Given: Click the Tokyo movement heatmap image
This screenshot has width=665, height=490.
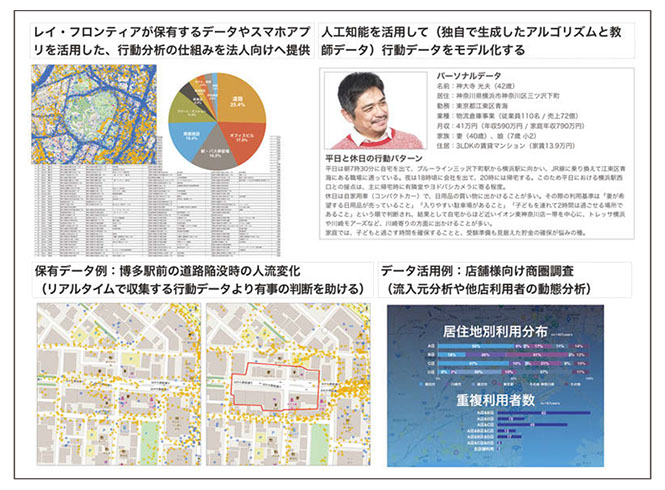Looking at the screenshot, I should pos(94,114).
